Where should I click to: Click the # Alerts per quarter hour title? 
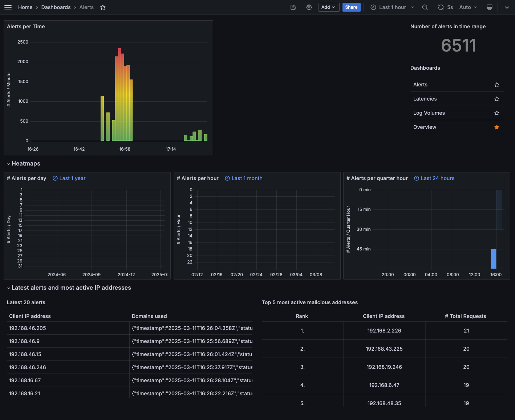click(377, 178)
